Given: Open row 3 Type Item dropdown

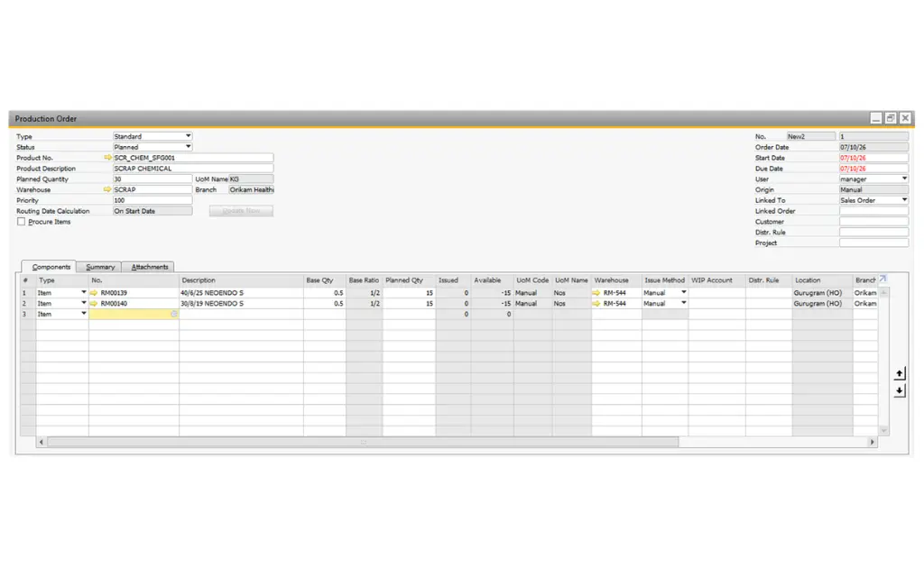Looking at the screenshot, I should click(x=84, y=313).
